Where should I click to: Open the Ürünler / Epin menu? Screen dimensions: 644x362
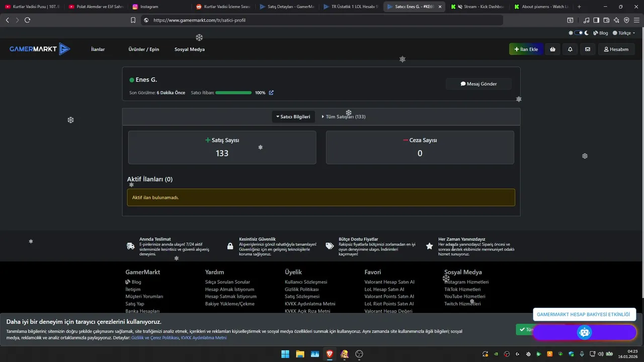(144, 49)
